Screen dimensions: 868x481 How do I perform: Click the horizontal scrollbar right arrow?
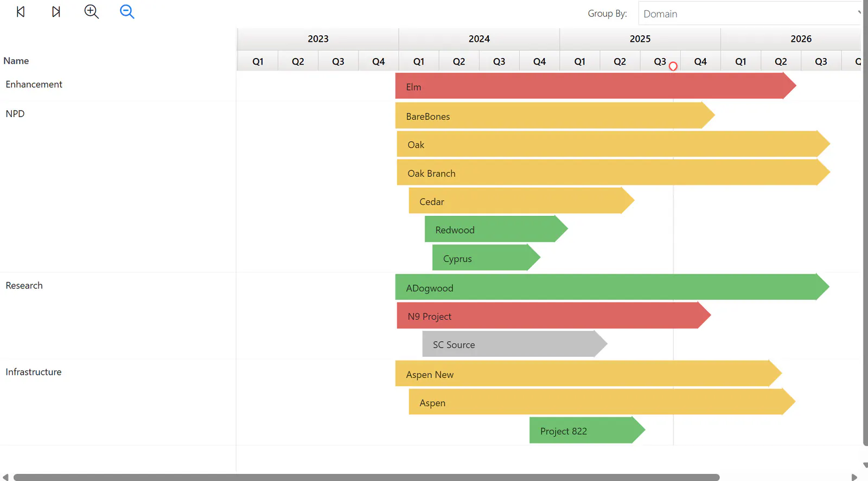click(x=854, y=477)
